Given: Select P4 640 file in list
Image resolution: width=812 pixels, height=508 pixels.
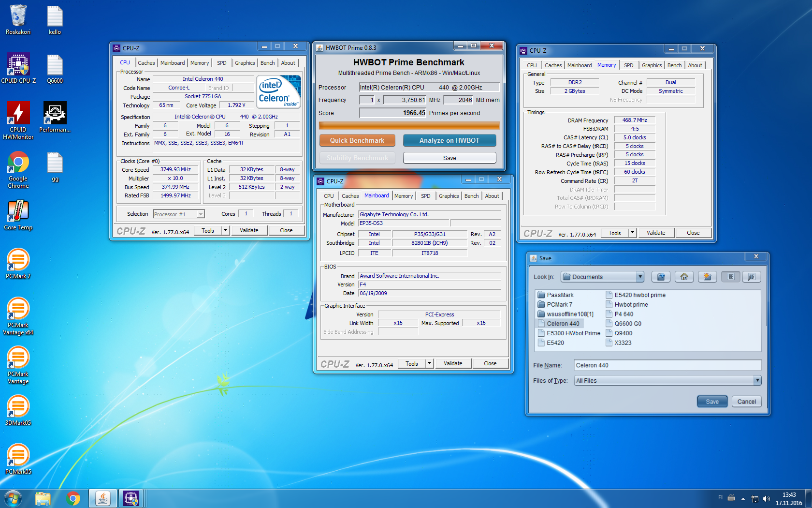Looking at the screenshot, I should click(619, 314).
